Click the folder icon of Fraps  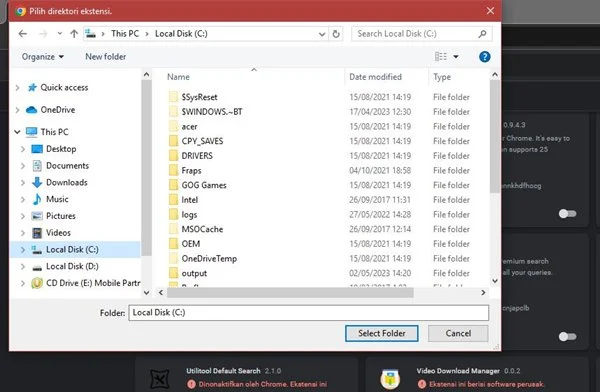click(173, 170)
